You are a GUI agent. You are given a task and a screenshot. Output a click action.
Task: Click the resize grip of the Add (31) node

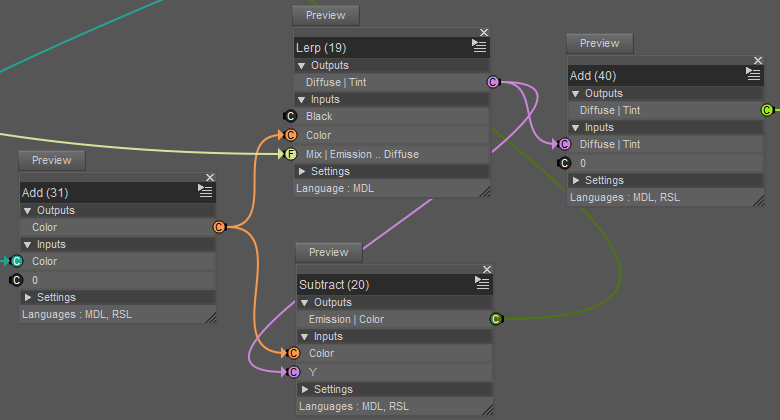211,318
